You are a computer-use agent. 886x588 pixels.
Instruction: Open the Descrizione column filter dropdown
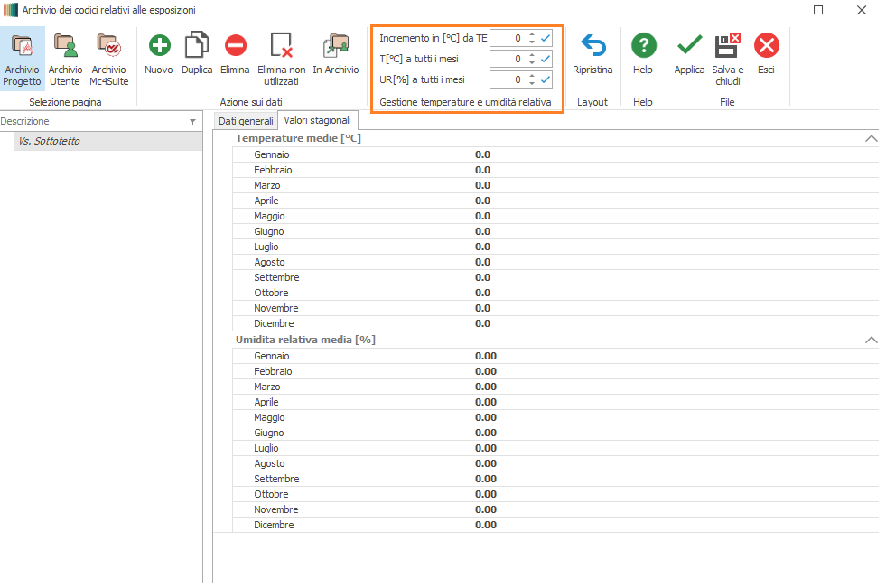tap(192, 122)
